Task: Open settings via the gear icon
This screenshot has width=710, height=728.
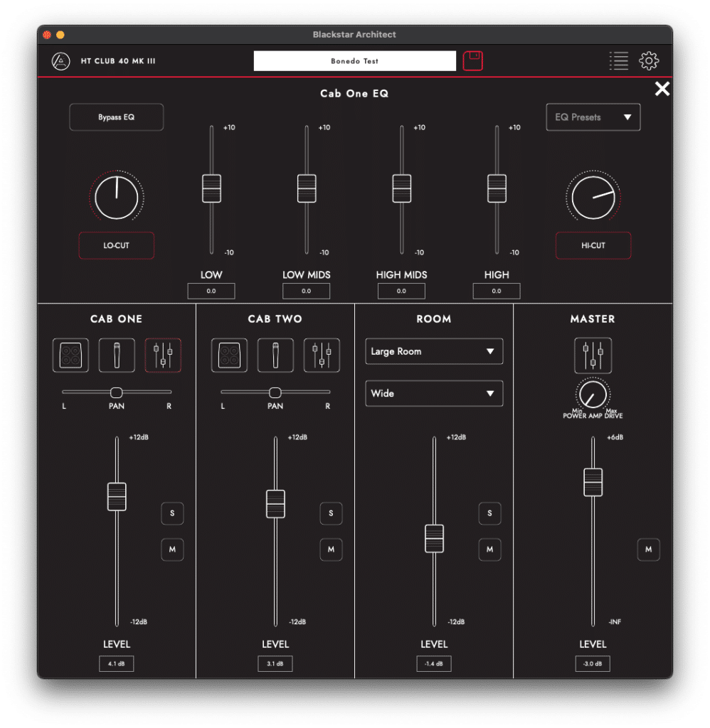Action: pos(649,61)
